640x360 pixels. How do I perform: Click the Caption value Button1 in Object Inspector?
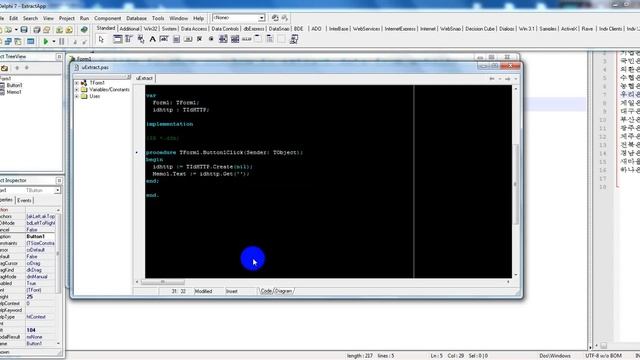(40, 236)
